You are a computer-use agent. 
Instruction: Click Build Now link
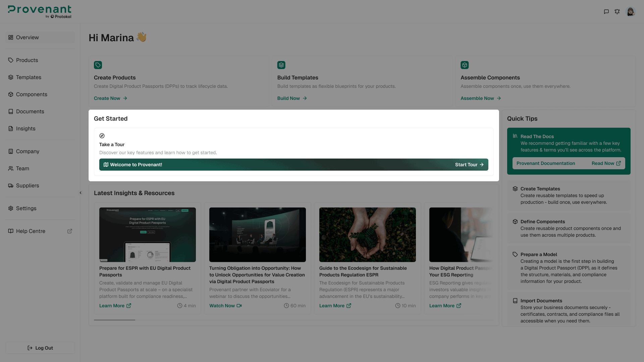click(292, 98)
